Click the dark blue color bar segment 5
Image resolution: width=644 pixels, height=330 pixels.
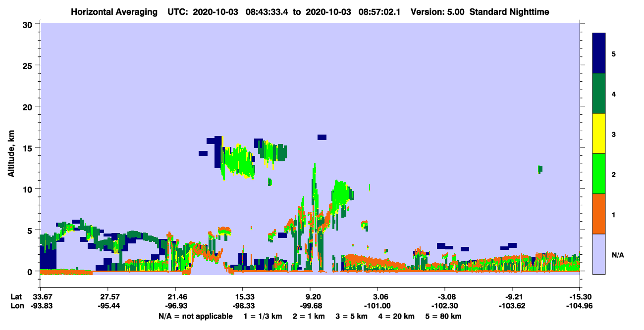tap(599, 53)
